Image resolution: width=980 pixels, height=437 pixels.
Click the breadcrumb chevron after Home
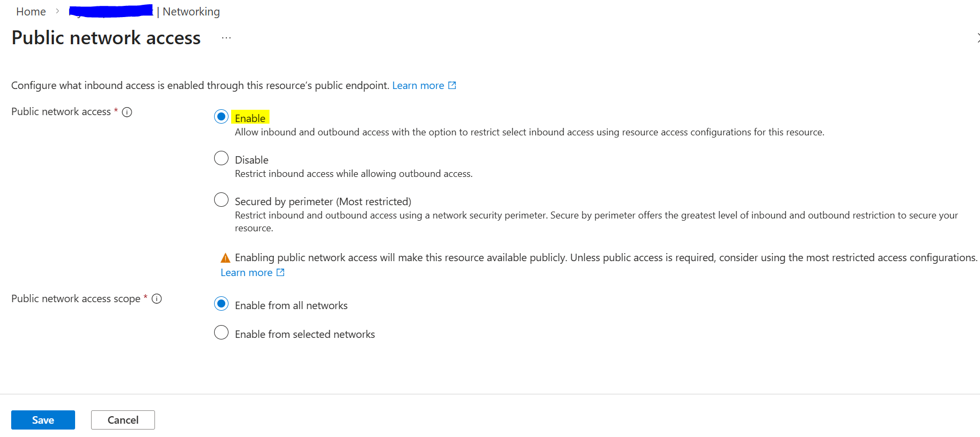pos(58,11)
